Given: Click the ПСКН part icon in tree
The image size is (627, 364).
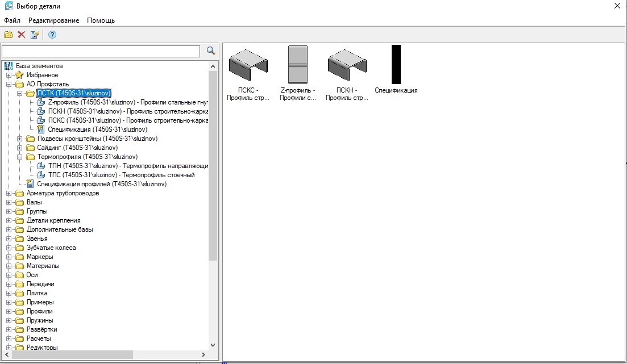Looking at the screenshot, I should pos(41,111).
